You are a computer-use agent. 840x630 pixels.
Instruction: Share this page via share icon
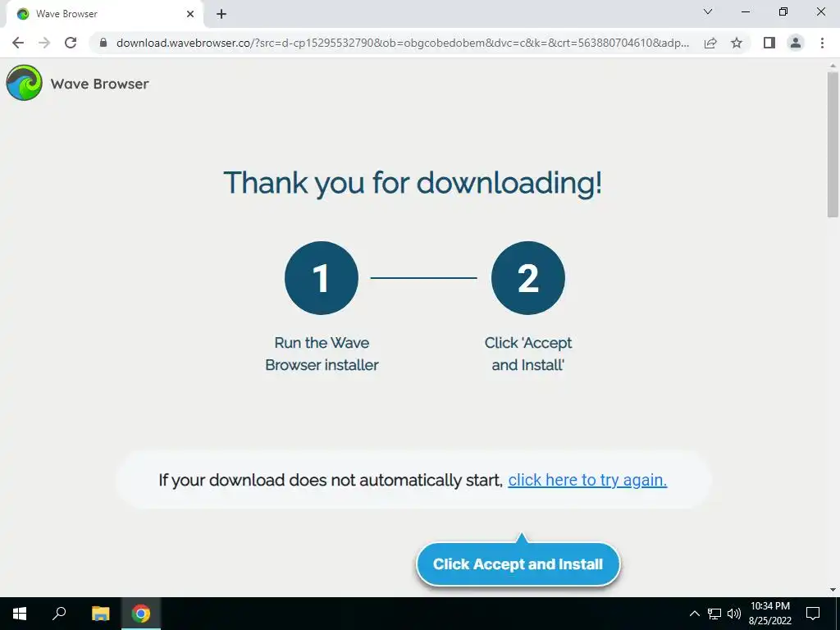(710, 43)
